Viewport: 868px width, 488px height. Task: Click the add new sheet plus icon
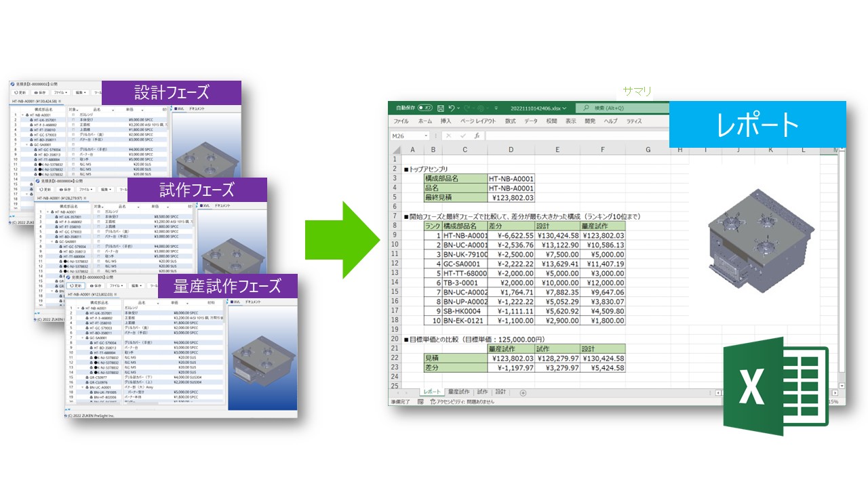[x=523, y=392]
